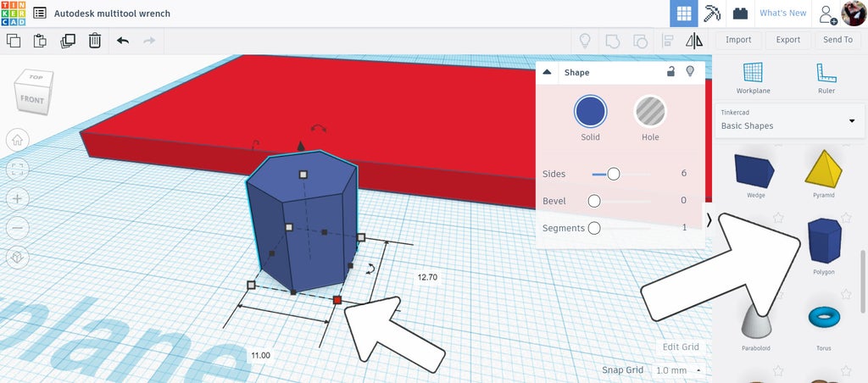Viewport: 868px width, 383px height.
Task: Click the Edit Grid button
Action: pyautogui.click(x=681, y=347)
